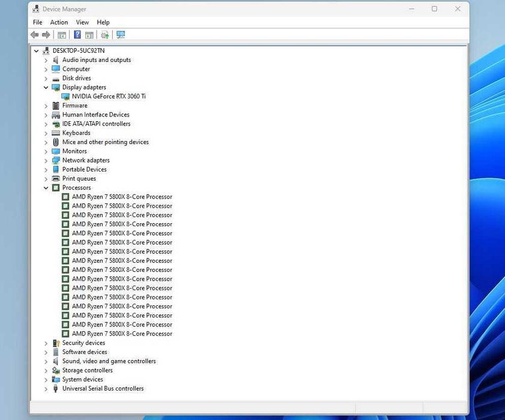Click the NVIDIA GeForce RTX 3060 Ti icon
This screenshot has width=505, height=420.
[x=65, y=97]
